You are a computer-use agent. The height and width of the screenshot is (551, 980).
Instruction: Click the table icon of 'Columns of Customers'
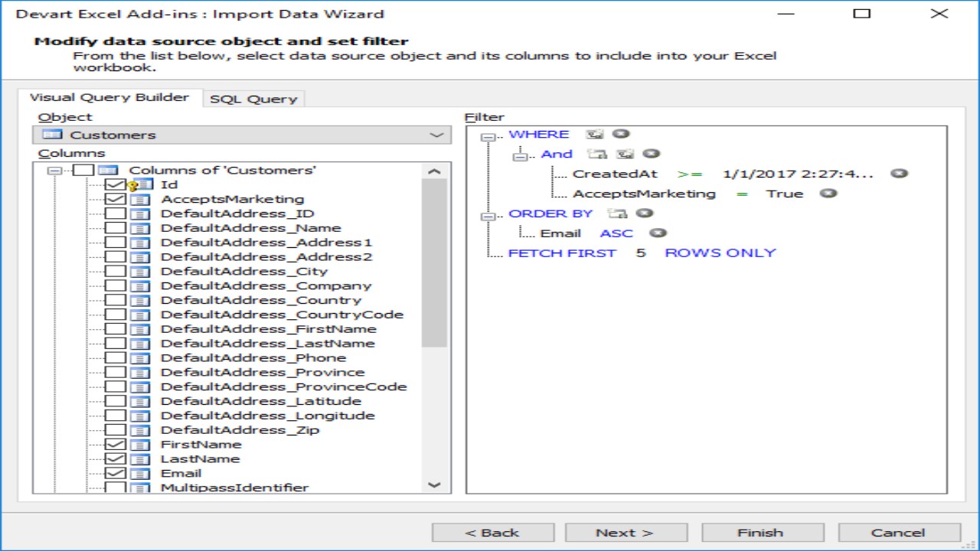point(108,171)
